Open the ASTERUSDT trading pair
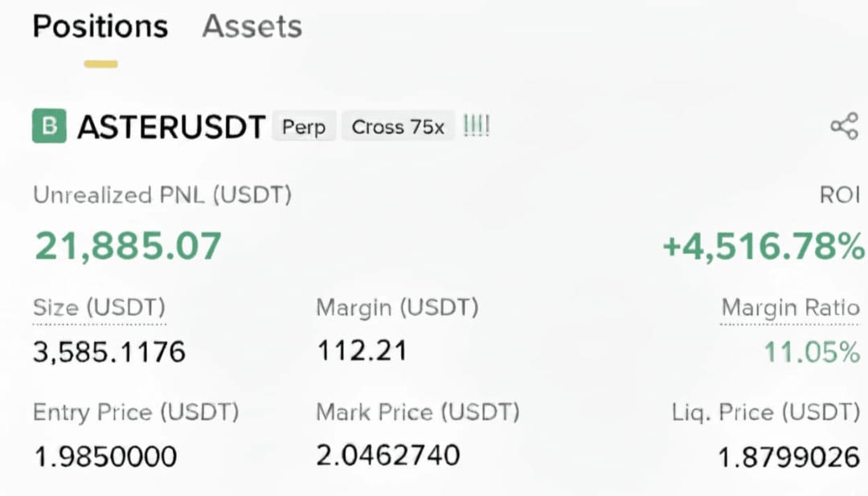The image size is (868, 496). coord(172,127)
